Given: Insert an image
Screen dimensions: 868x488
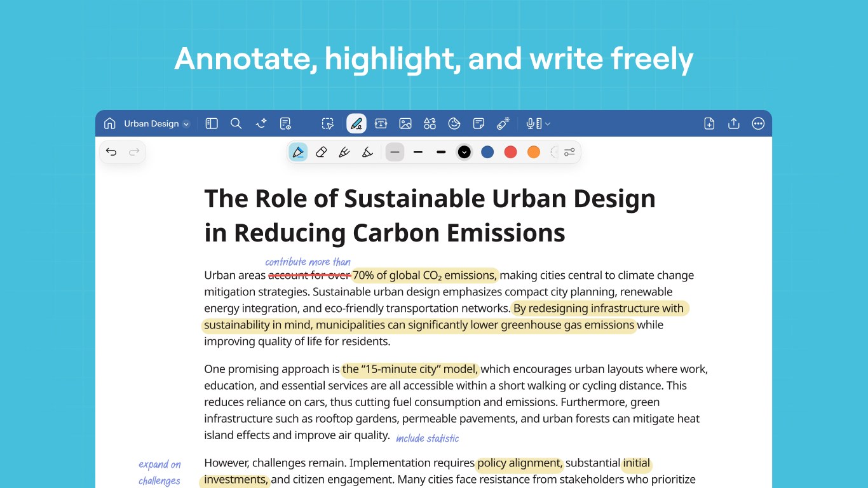Looking at the screenshot, I should coord(405,123).
